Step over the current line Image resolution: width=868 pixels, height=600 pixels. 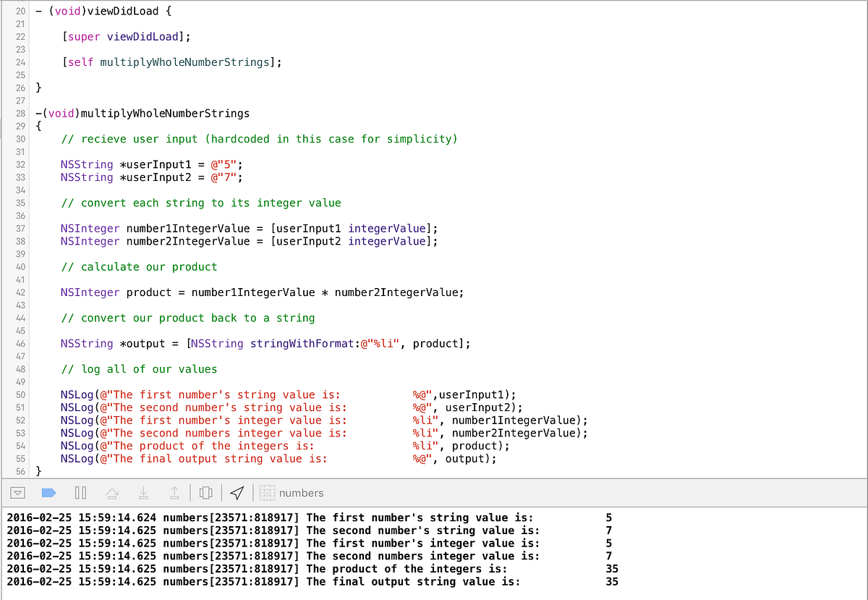pyautogui.click(x=112, y=492)
